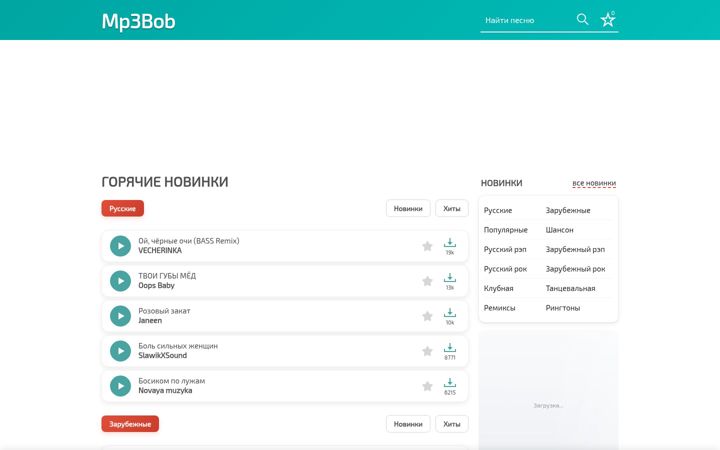Click song title 'Розовый закат'

click(x=164, y=310)
